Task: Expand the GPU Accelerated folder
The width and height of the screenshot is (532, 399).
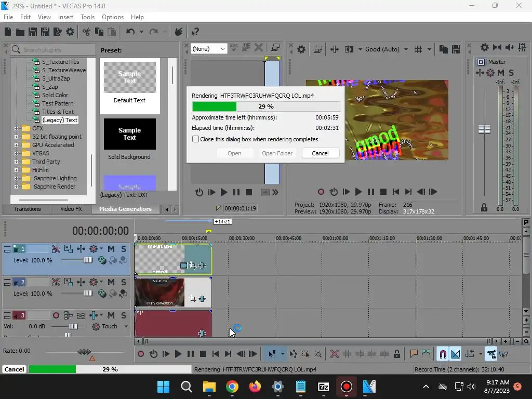Action: [16, 145]
